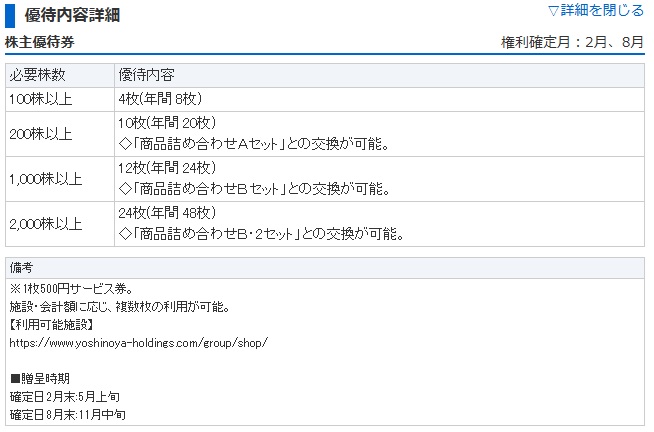
Task: Collapse details with 詳細を閉じる link
Action: click(x=596, y=11)
